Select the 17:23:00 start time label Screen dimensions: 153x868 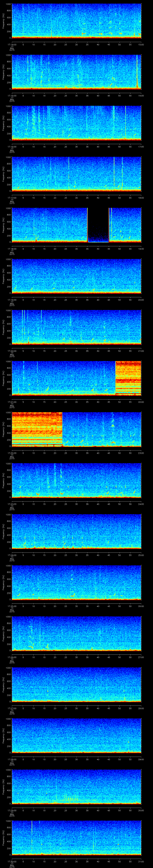[12, 504]
